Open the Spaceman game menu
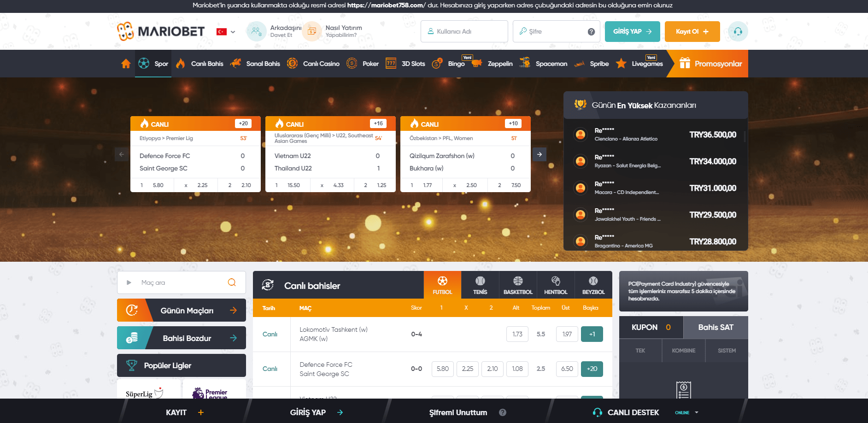Viewport: 868px width, 423px height. click(x=543, y=64)
